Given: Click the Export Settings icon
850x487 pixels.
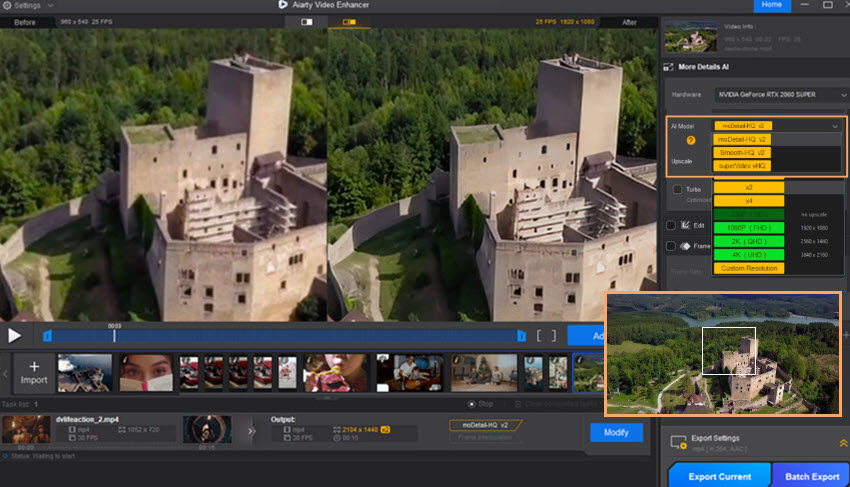Looking at the screenshot, I should 678,443.
